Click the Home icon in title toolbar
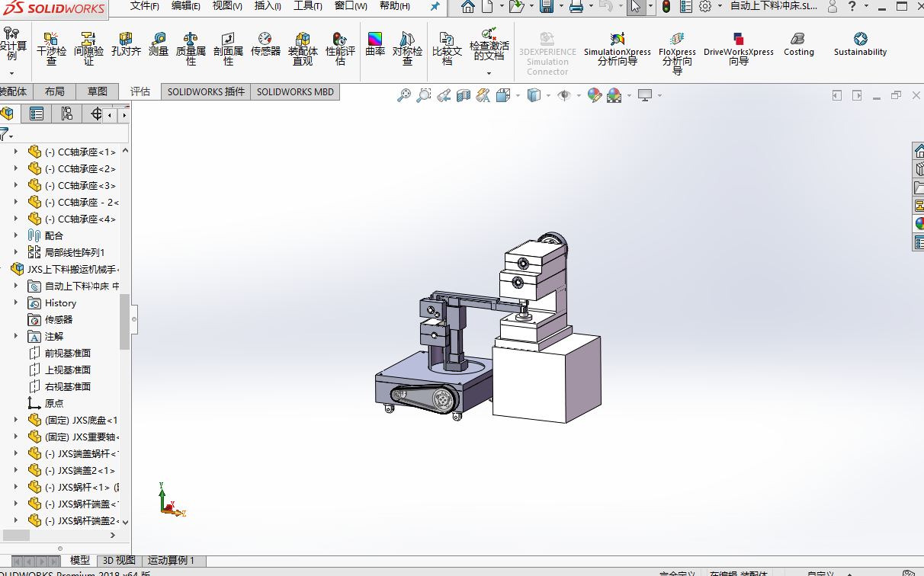 pyautogui.click(x=468, y=6)
